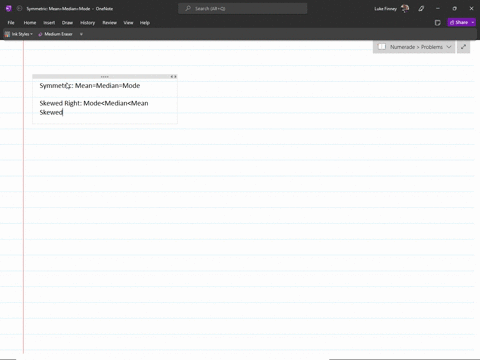The height and width of the screenshot is (360, 480).
Task: Click the Share button
Action: (459, 22)
